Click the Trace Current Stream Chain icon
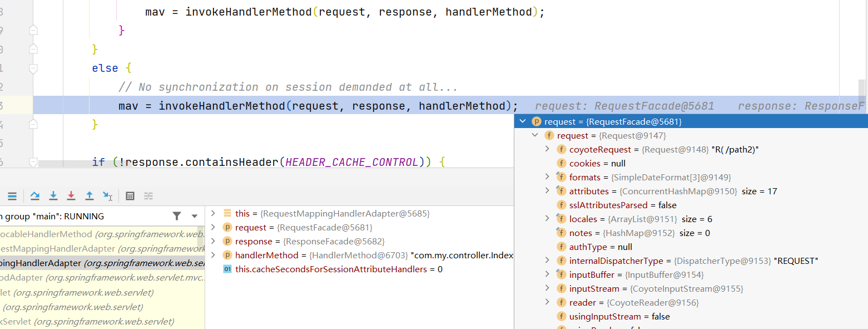The width and height of the screenshot is (868, 329). pyautogui.click(x=148, y=196)
